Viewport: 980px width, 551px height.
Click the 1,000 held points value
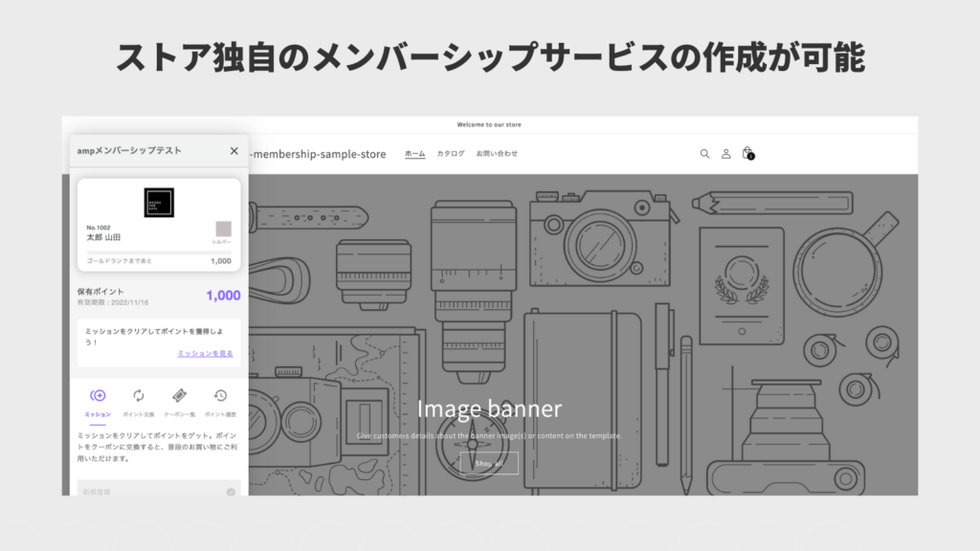[223, 296]
